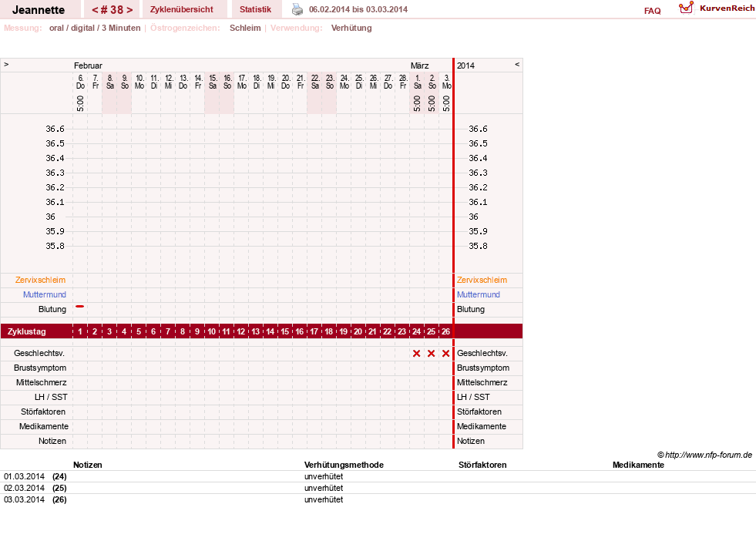756x541 pixels.
Task: Open the Zyklenübersicht tab
Action: [x=182, y=9]
